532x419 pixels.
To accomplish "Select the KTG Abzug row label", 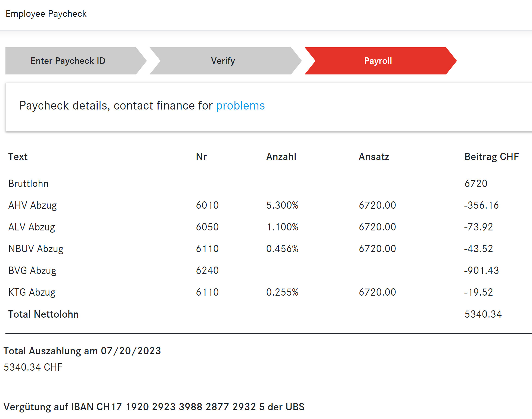I will pos(32,292).
